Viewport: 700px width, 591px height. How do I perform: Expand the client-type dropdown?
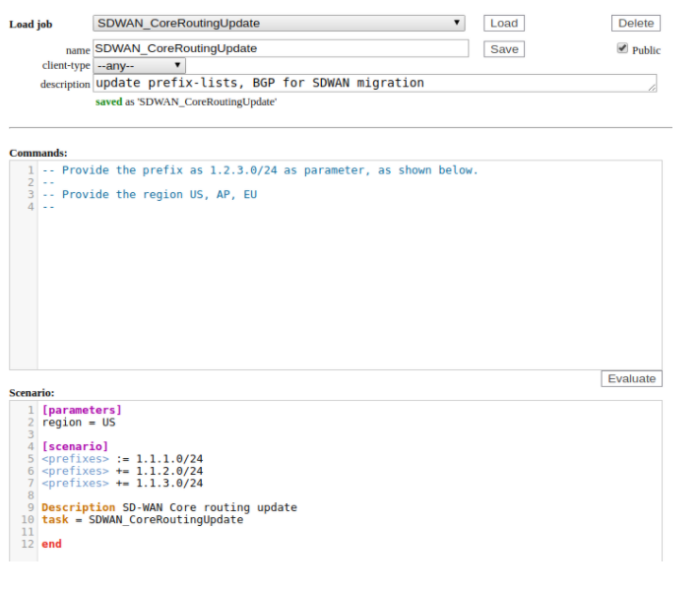click(x=139, y=66)
